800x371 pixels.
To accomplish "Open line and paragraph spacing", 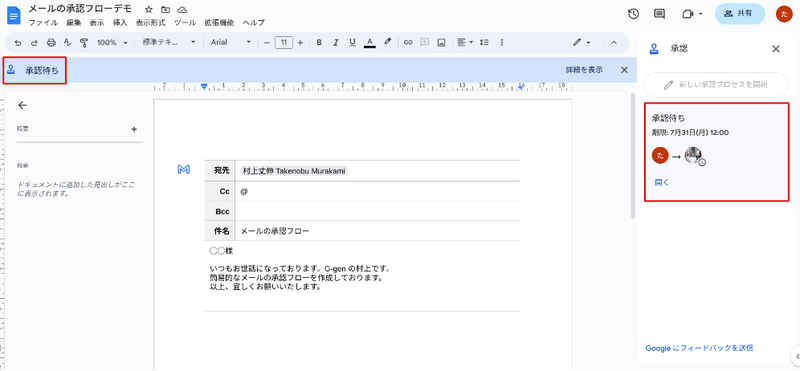I will point(484,42).
